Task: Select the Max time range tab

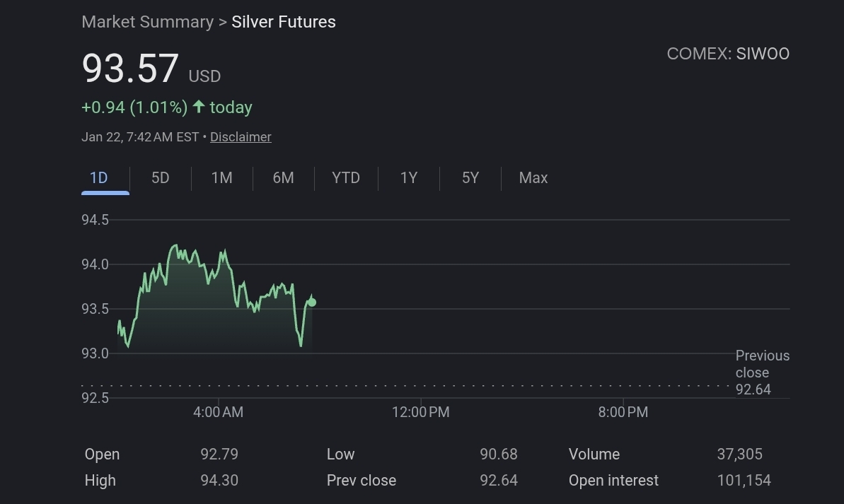Action: point(533,178)
